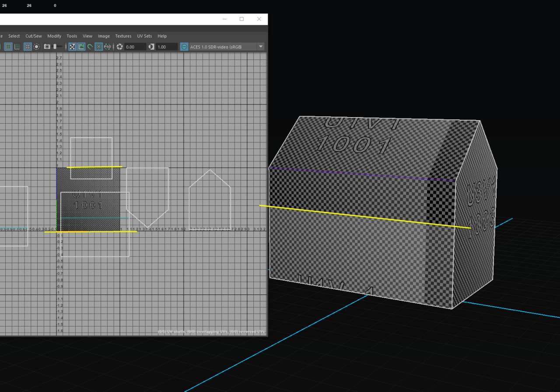The width and height of the screenshot is (560, 392).
Task: Open the Select menu
Action: click(14, 36)
